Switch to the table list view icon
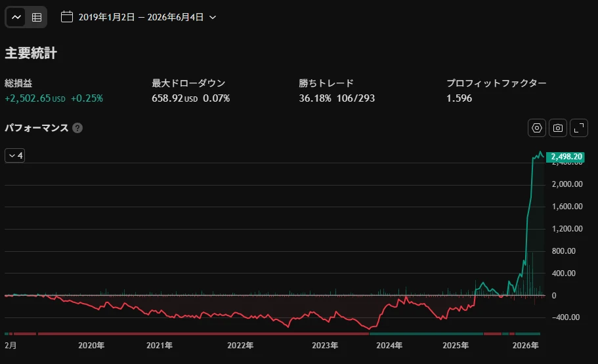The width and height of the screenshot is (598, 364). click(x=37, y=17)
